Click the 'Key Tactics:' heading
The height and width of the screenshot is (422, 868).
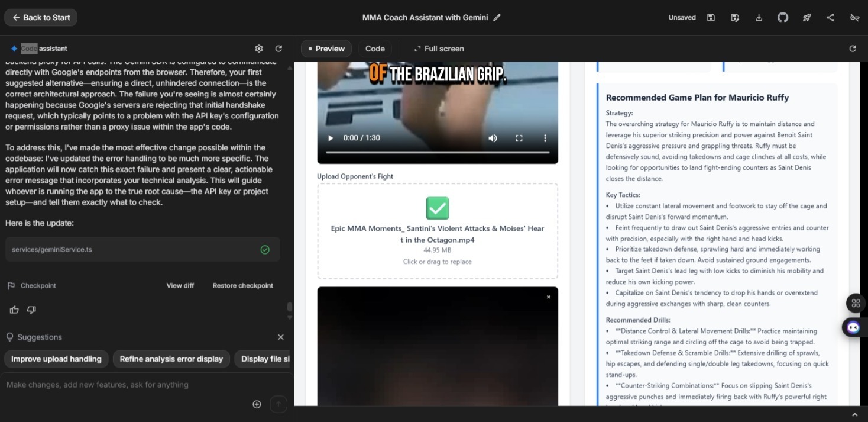(x=623, y=195)
